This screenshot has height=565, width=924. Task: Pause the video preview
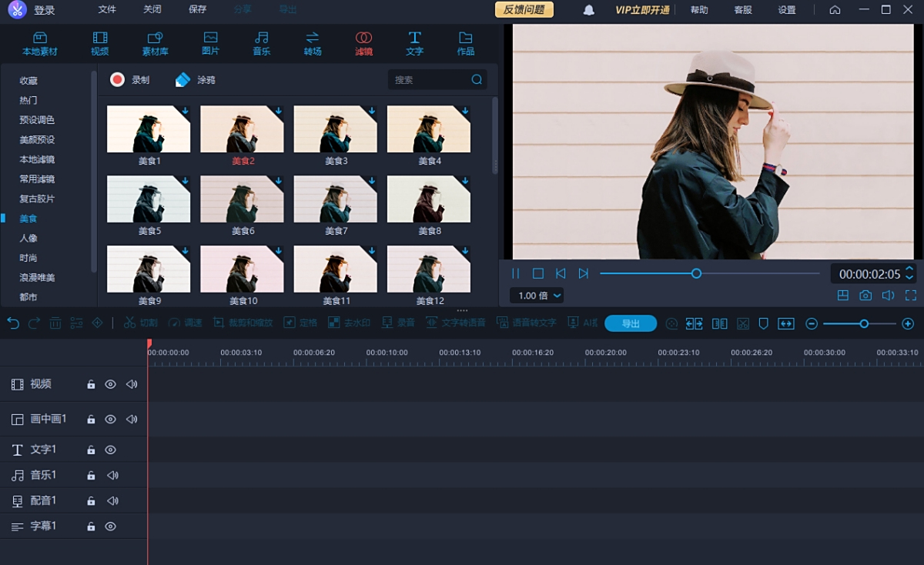(516, 273)
